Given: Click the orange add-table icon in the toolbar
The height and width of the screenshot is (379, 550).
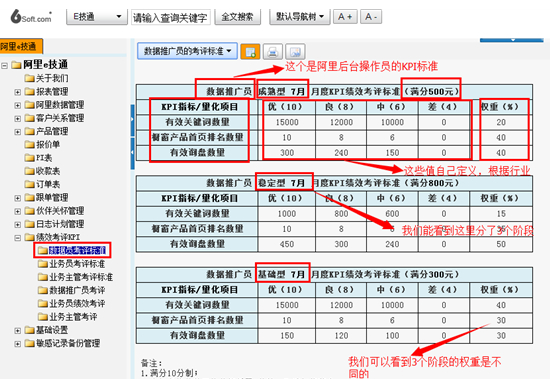Looking at the screenshot, I should pyautogui.click(x=250, y=52).
